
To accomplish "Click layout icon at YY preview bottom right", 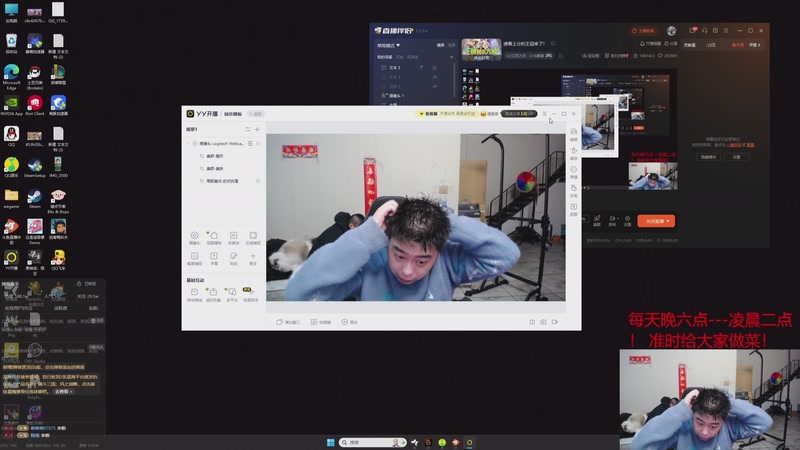I will [532, 322].
